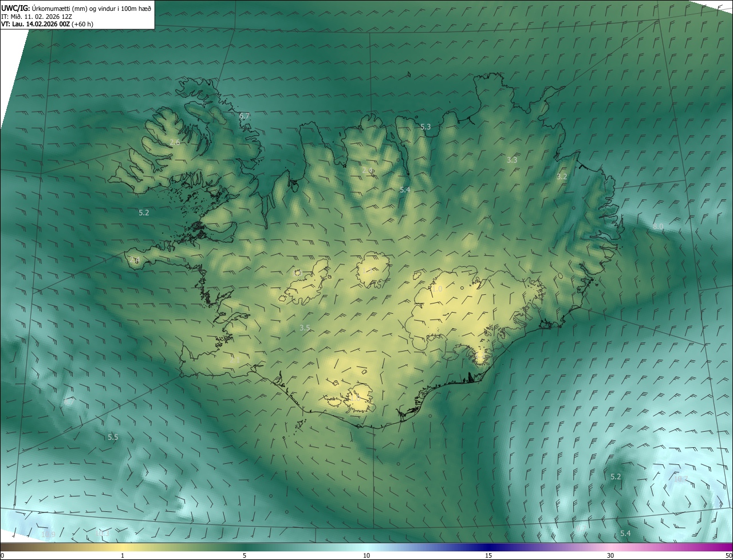733x560 pixels.
Task: Select the 8.0 value off the east coast
Action: 658,227
